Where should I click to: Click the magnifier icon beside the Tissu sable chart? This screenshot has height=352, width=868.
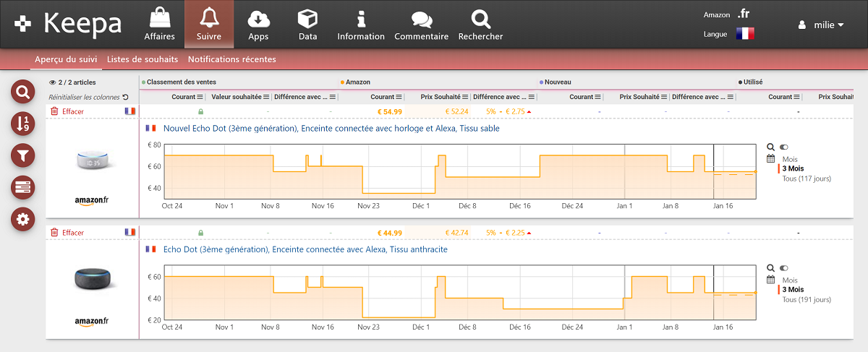pyautogui.click(x=770, y=147)
